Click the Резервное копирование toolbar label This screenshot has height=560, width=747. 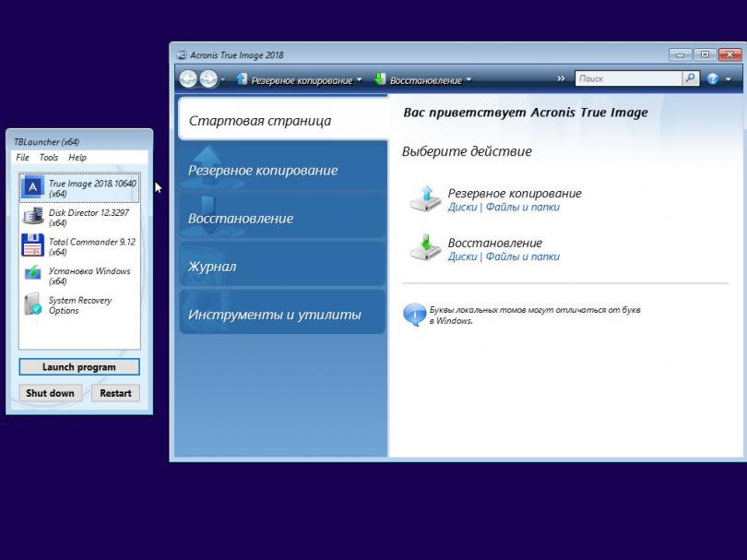(x=302, y=80)
